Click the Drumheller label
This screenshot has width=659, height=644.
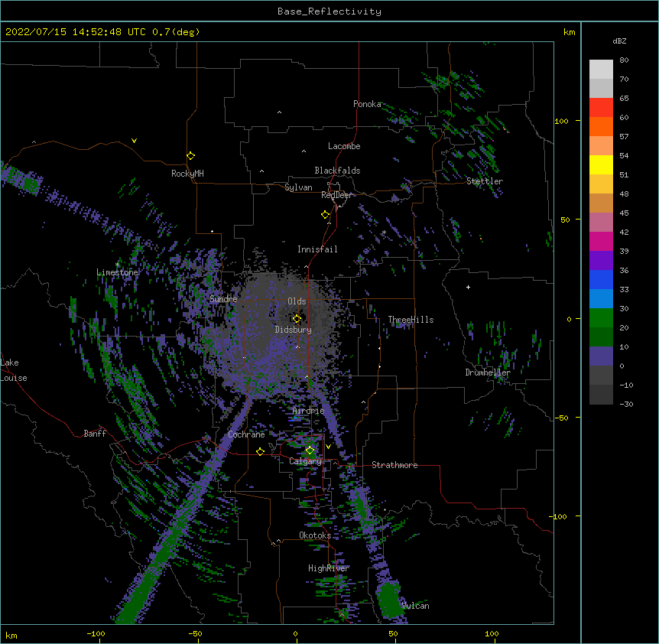488,372
